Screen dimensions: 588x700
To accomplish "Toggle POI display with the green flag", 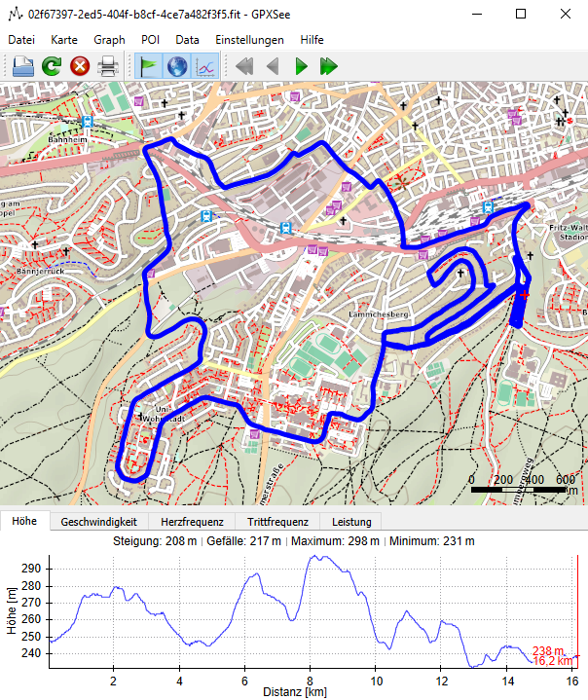I will click(148, 66).
